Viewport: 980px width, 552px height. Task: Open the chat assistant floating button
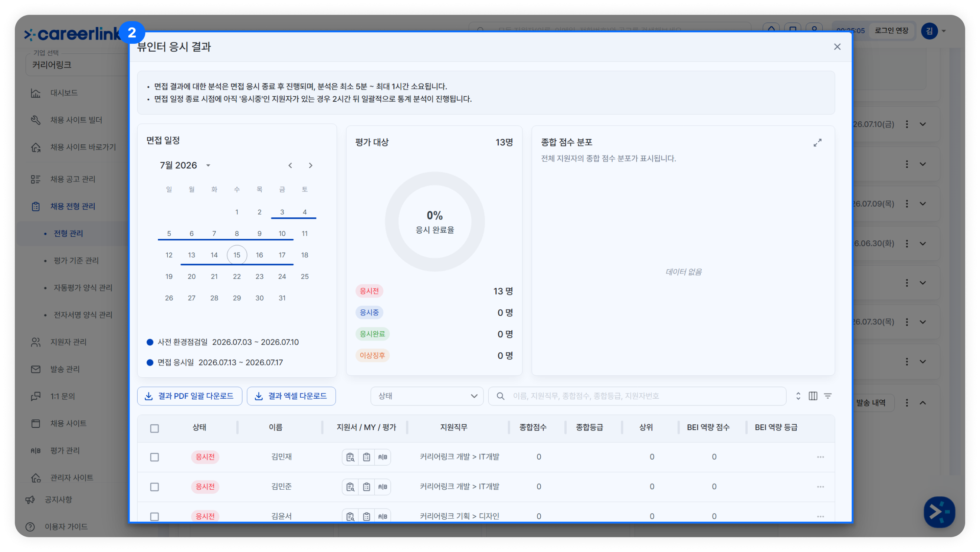(939, 512)
